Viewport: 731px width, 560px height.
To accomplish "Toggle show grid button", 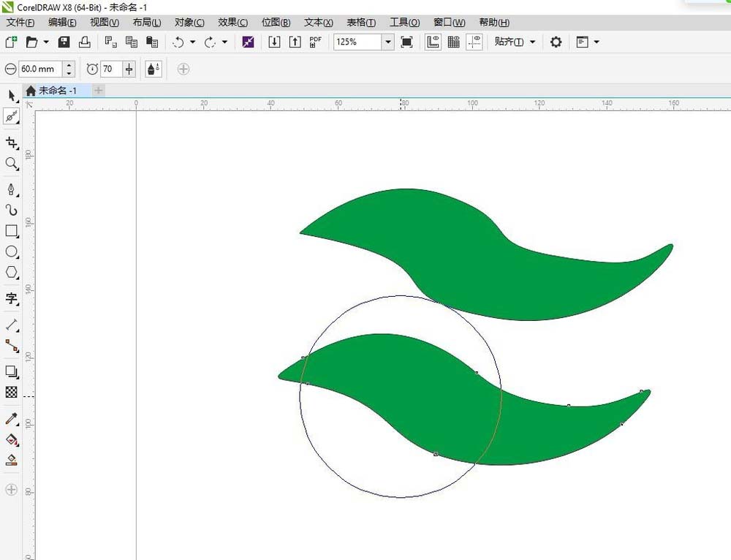I will pos(454,42).
